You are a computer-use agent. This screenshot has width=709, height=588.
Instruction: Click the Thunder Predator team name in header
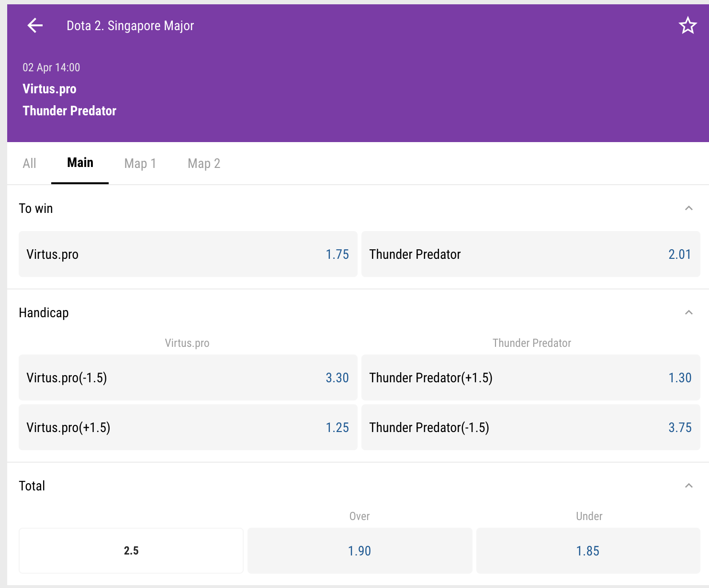(69, 111)
